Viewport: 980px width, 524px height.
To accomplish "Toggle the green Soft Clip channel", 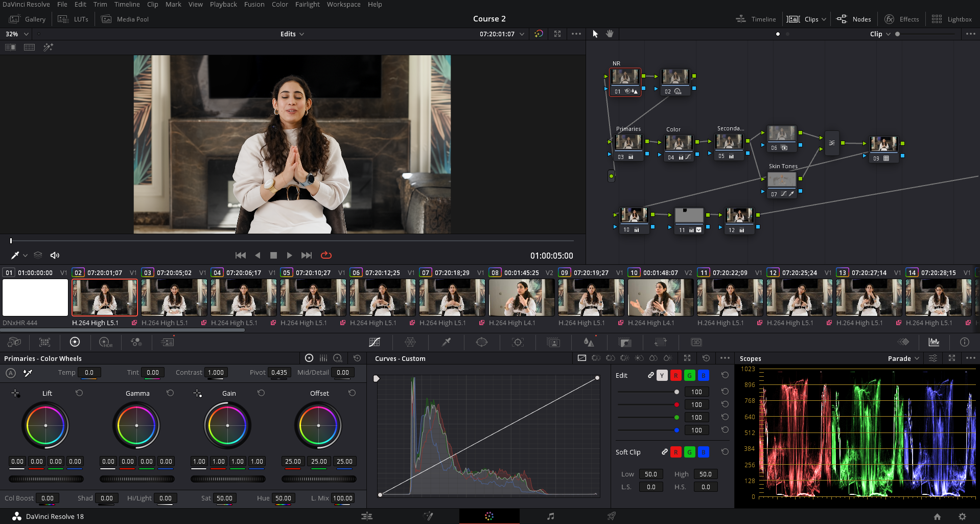I will 689,452.
